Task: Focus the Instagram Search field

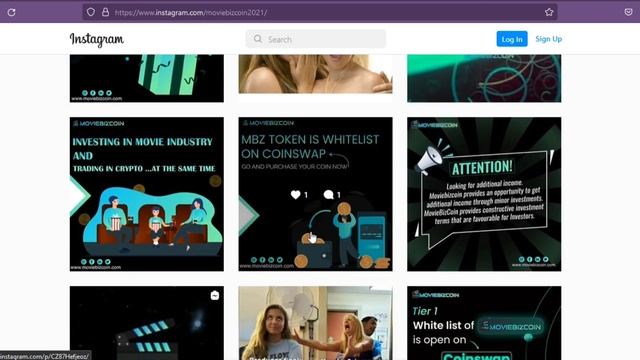Action: [316, 39]
